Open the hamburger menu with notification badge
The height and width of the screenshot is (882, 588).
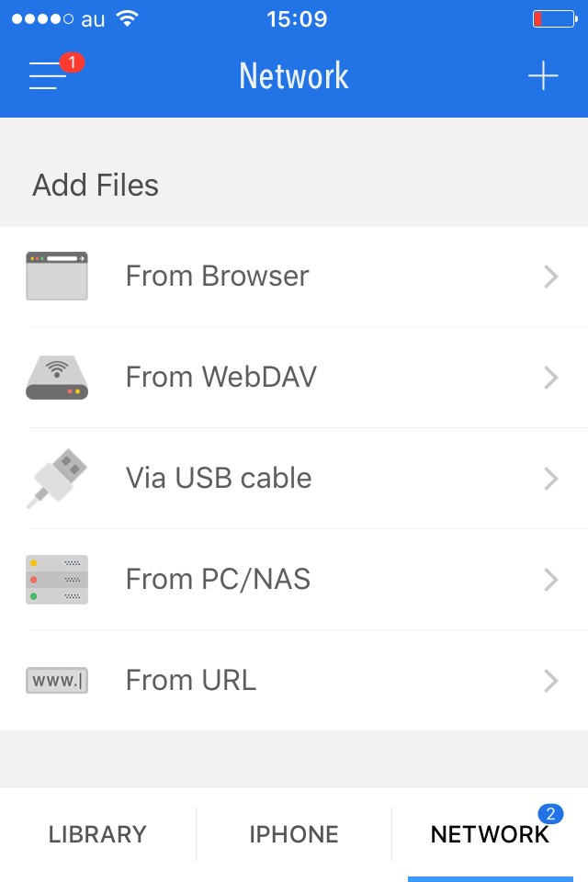pyautogui.click(x=51, y=74)
